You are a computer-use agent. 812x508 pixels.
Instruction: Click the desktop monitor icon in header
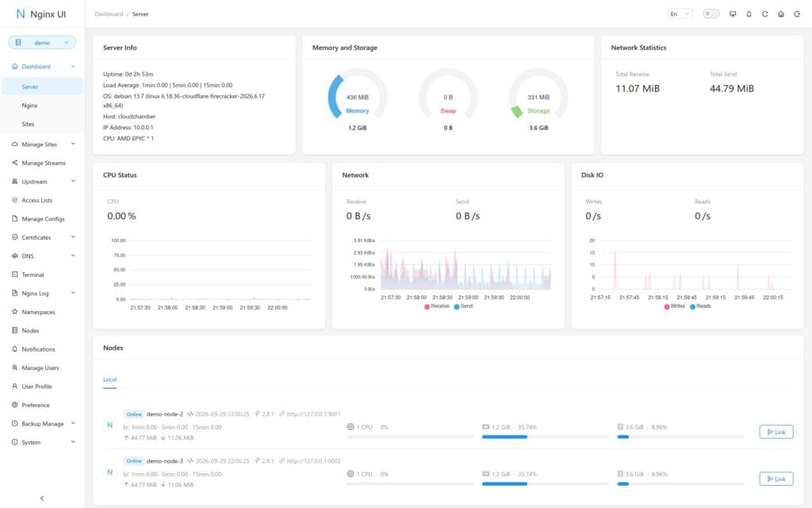[x=732, y=14]
